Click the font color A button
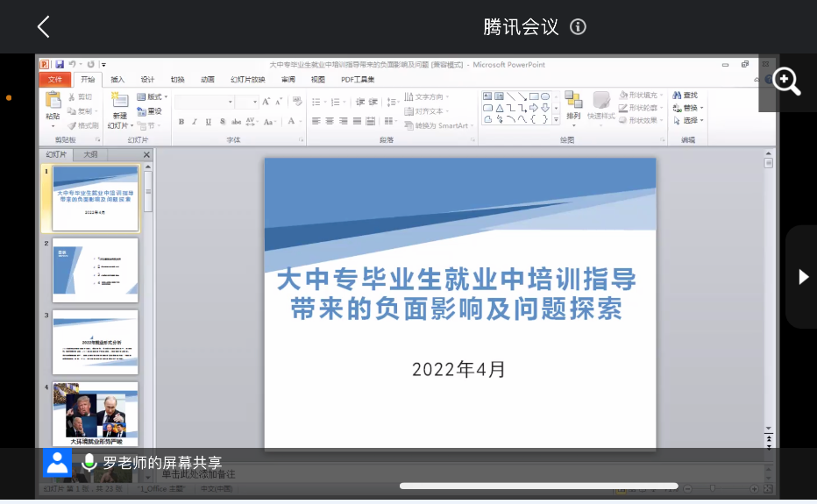The image size is (817, 504). pyautogui.click(x=291, y=122)
